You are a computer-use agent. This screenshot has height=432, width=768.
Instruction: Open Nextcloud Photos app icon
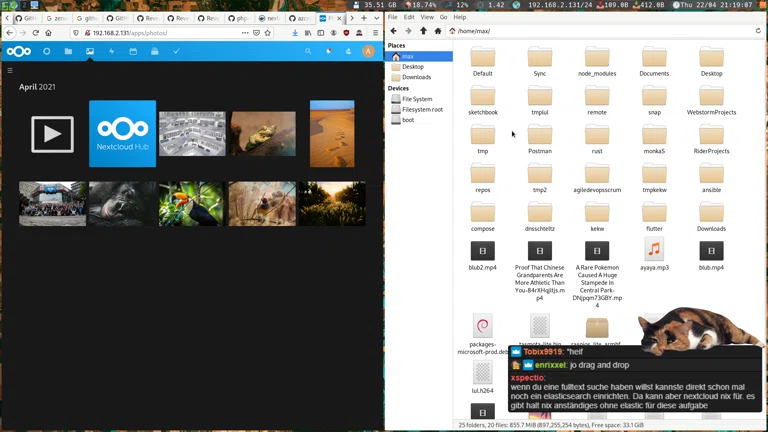(x=90, y=51)
